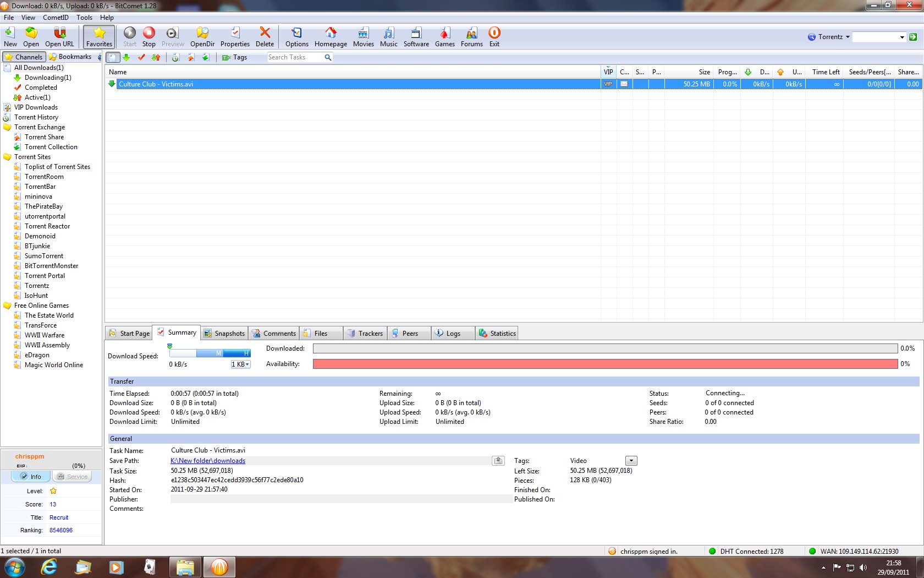The width and height of the screenshot is (924, 578).
Task: Click the Software toolbar icon
Action: click(416, 37)
